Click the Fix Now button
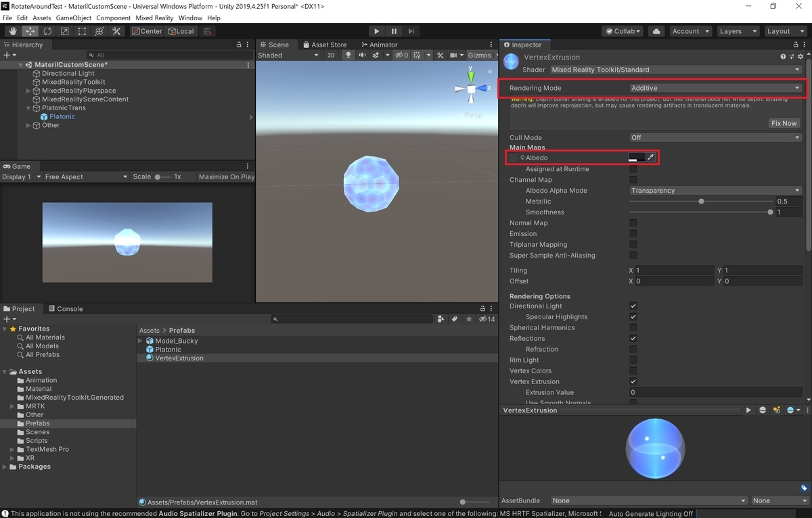Screen dimensions: 812x518 pos(784,123)
